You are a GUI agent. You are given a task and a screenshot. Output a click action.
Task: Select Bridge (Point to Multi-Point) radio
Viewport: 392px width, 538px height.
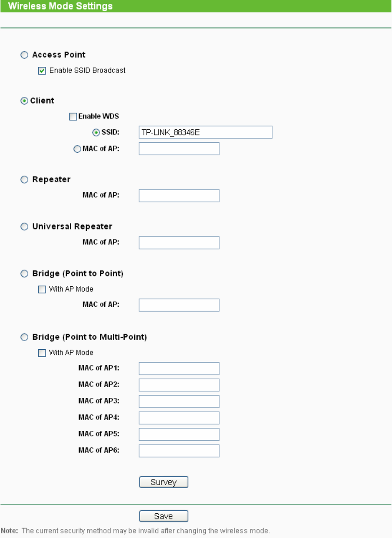[x=24, y=337]
